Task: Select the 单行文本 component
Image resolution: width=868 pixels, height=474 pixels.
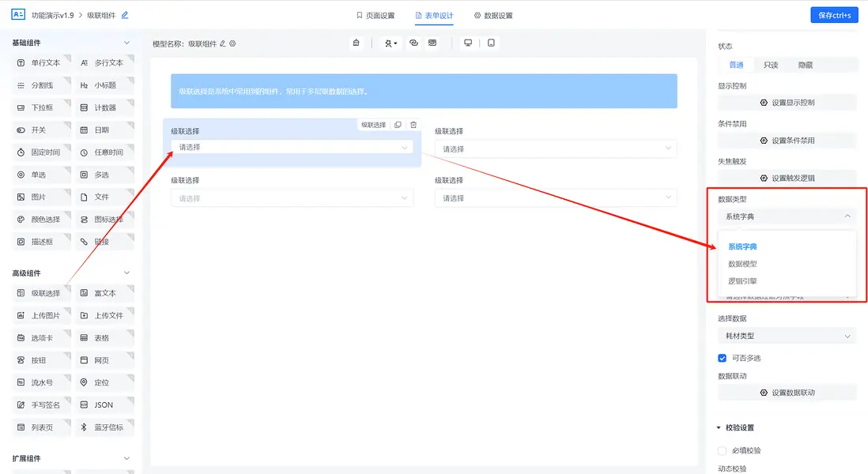Action: point(42,62)
